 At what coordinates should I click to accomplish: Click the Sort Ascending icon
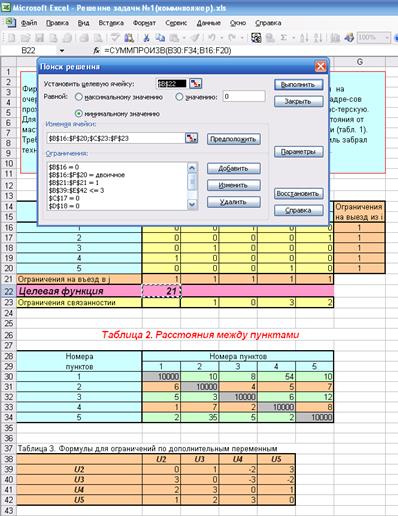coord(304,38)
